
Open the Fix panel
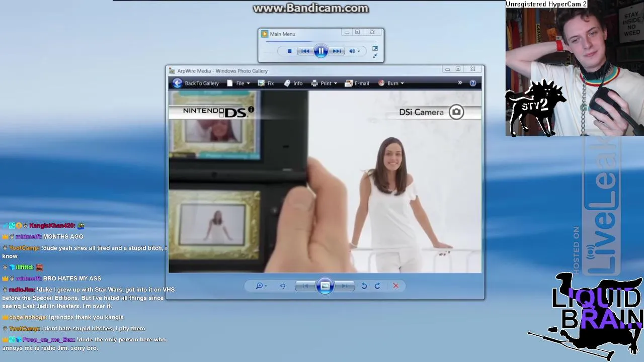pos(266,83)
